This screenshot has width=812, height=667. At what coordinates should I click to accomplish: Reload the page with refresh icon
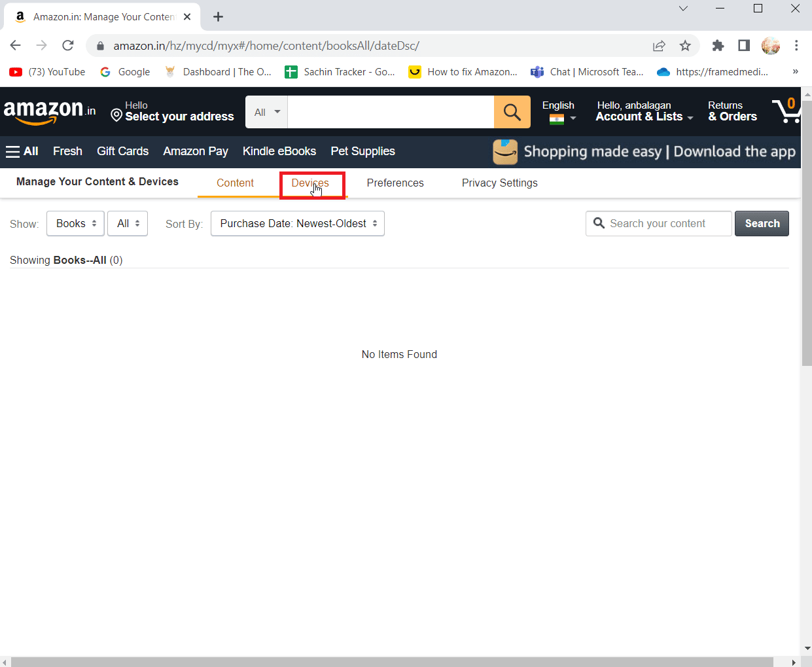click(x=67, y=45)
